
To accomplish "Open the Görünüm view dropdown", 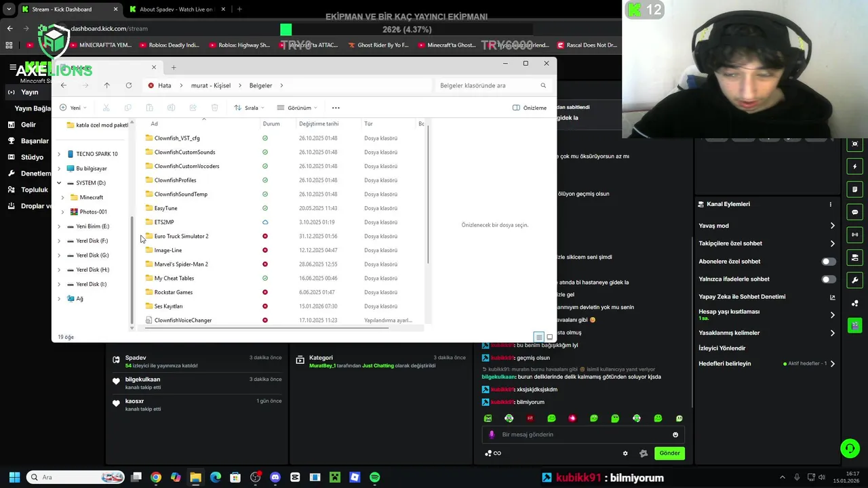I will (x=297, y=108).
